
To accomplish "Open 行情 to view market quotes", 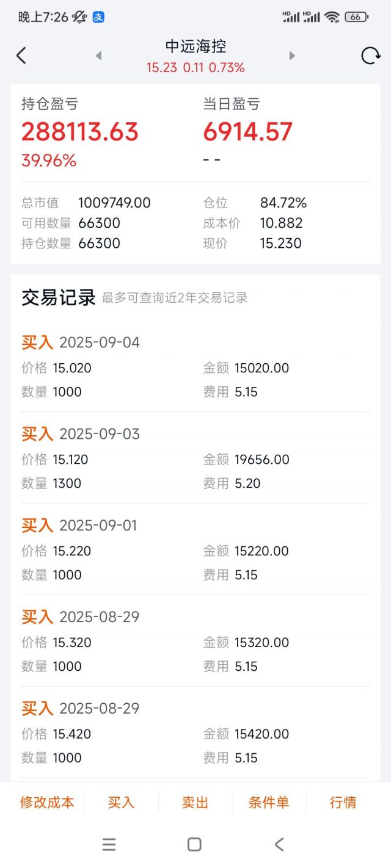I will [343, 803].
